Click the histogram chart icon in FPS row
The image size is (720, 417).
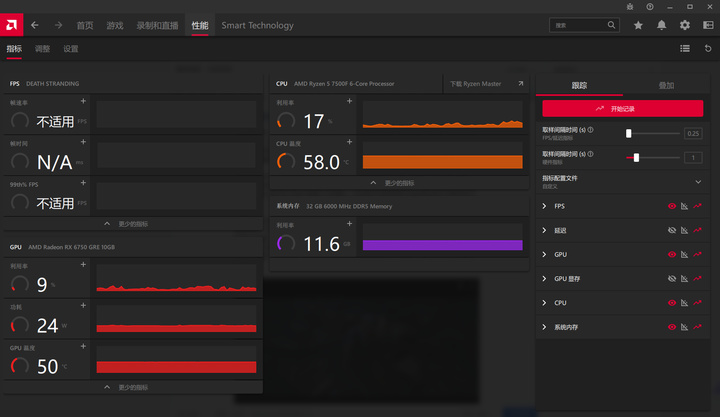(x=684, y=206)
